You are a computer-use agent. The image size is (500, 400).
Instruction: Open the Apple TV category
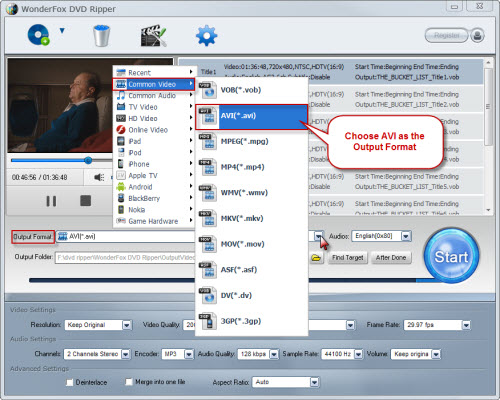(154, 175)
